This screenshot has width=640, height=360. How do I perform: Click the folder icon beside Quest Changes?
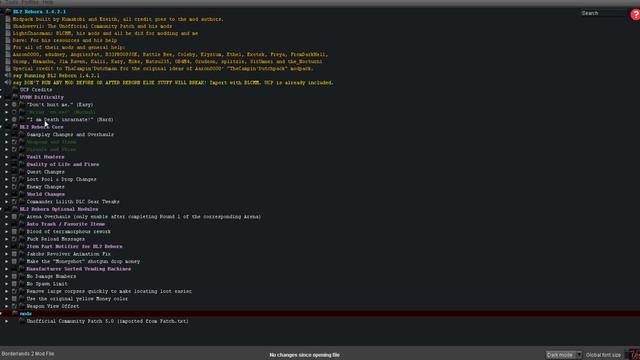22,172
